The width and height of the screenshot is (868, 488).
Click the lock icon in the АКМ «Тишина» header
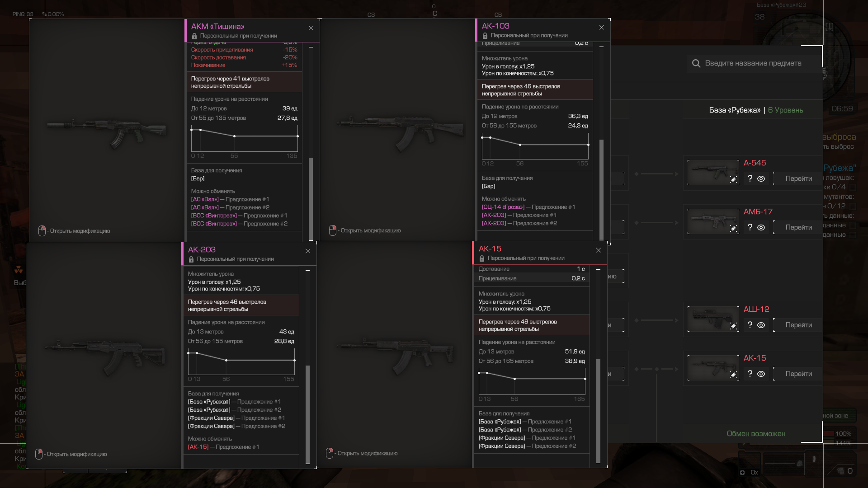coord(194,36)
